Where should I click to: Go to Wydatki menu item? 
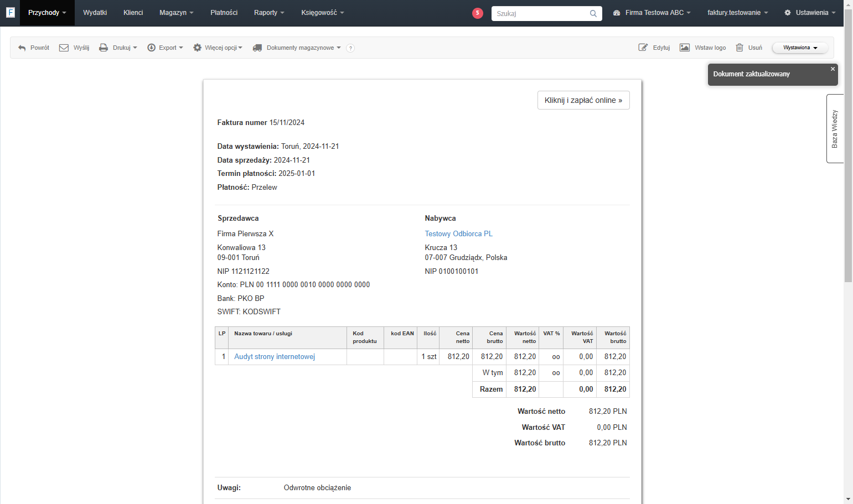tap(95, 13)
